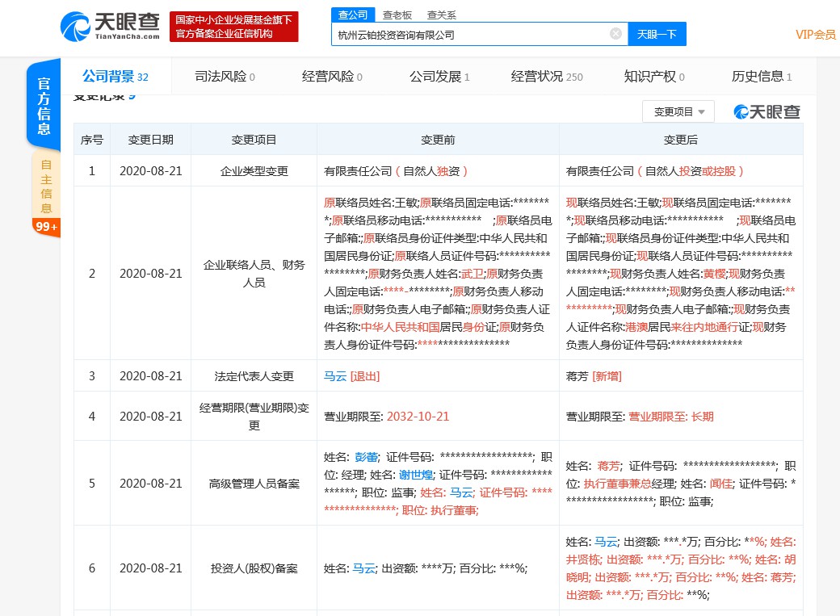
Task: Click the 经营期限(营业期限)变更 cell
Action: (254, 417)
